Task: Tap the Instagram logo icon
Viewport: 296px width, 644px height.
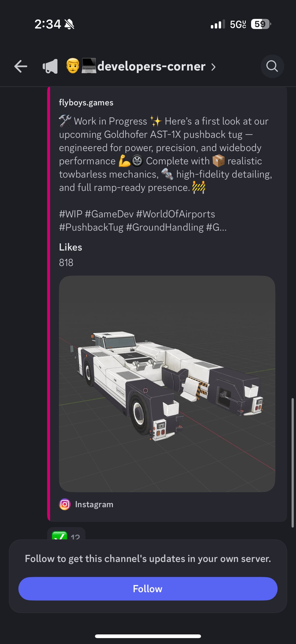Action: point(65,504)
